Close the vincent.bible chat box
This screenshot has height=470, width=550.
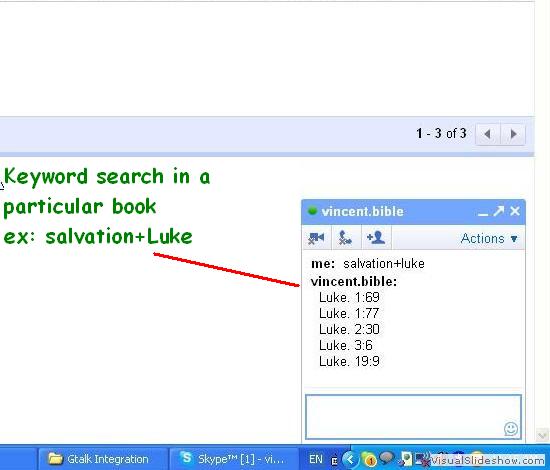[515, 211]
